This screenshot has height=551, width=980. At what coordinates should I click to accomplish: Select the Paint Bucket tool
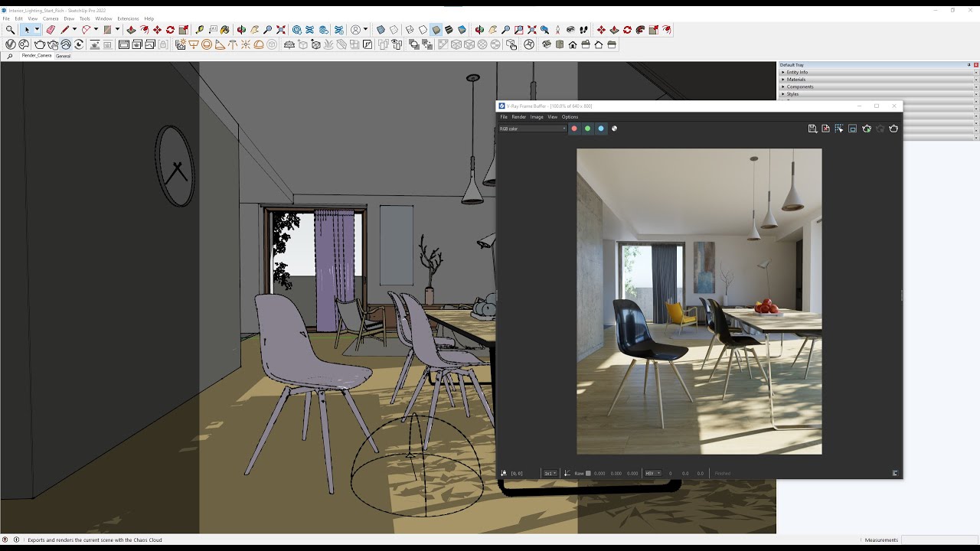tap(224, 30)
